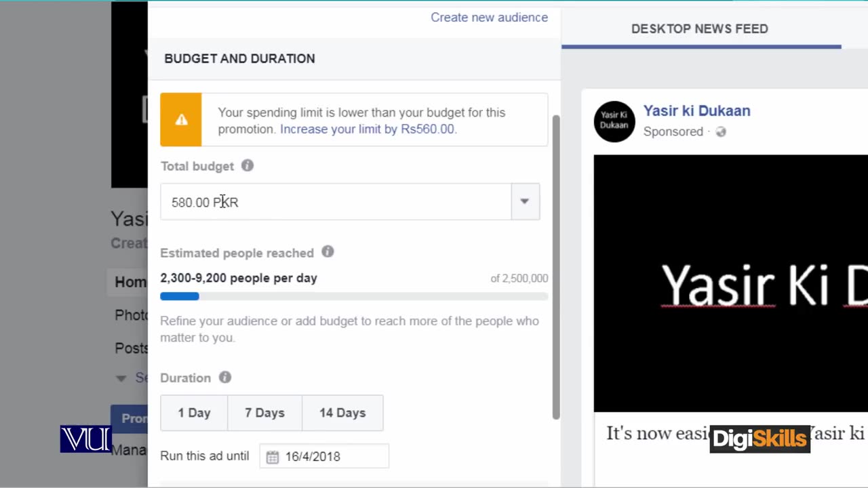Click the Sponsored label in ad preview
868x488 pixels.
(x=673, y=131)
